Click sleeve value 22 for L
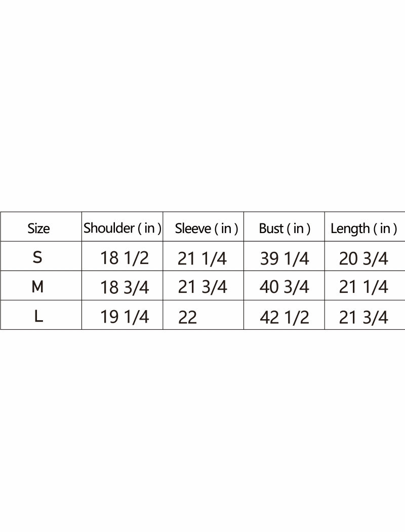This screenshot has width=405, height=532. [187, 317]
